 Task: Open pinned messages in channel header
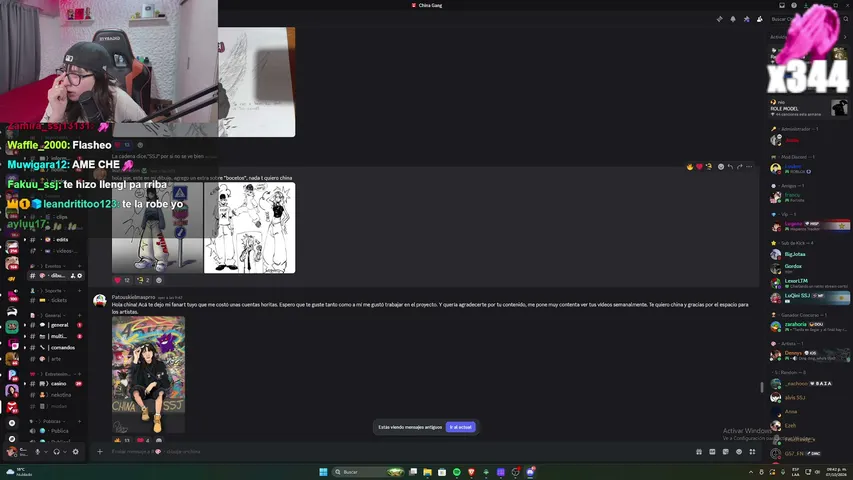tap(746, 19)
